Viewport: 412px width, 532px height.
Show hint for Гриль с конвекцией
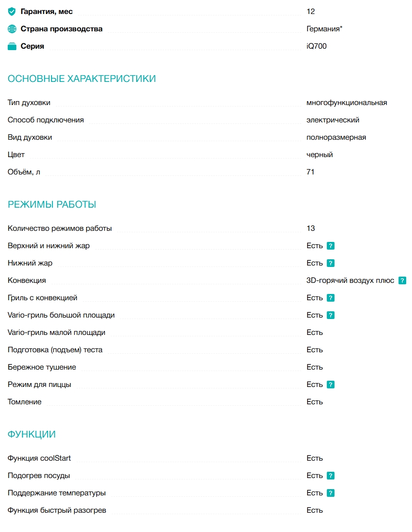331,298
